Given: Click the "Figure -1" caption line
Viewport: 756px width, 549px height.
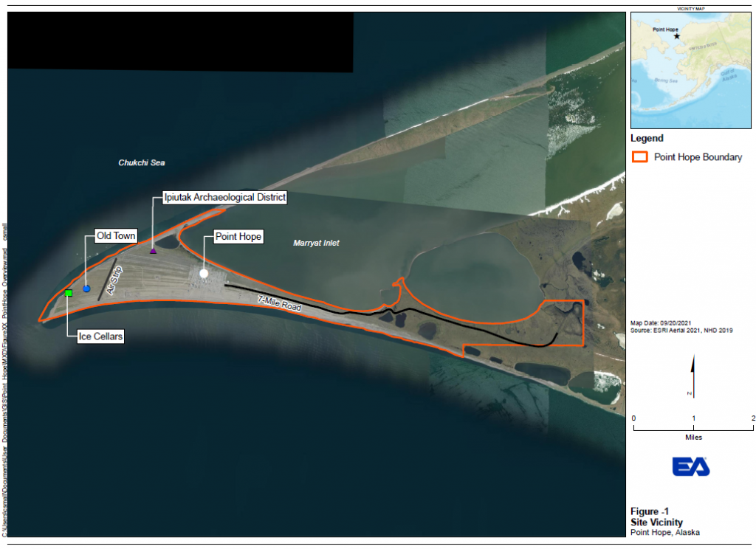Looking at the screenshot, I should 650,511.
